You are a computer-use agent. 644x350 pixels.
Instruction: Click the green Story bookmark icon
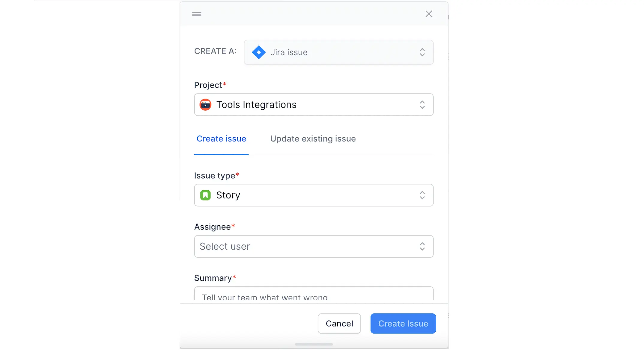[x=205, y=195]
